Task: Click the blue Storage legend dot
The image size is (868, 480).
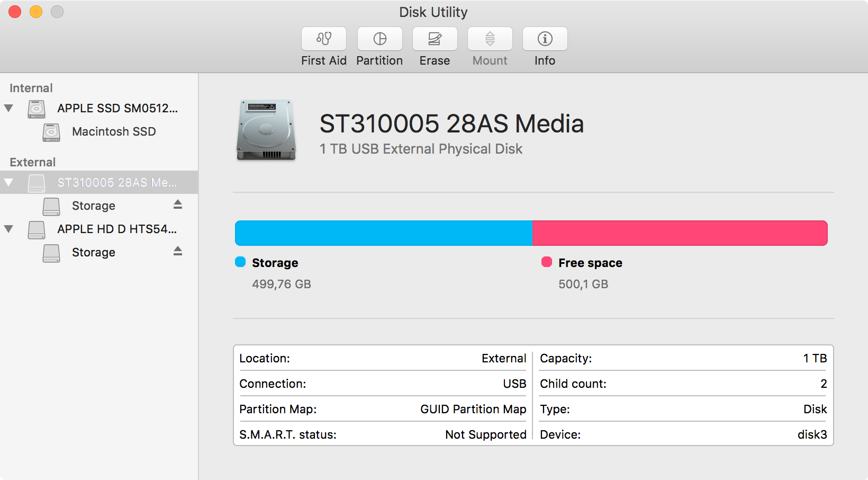Action: point(240,262)
